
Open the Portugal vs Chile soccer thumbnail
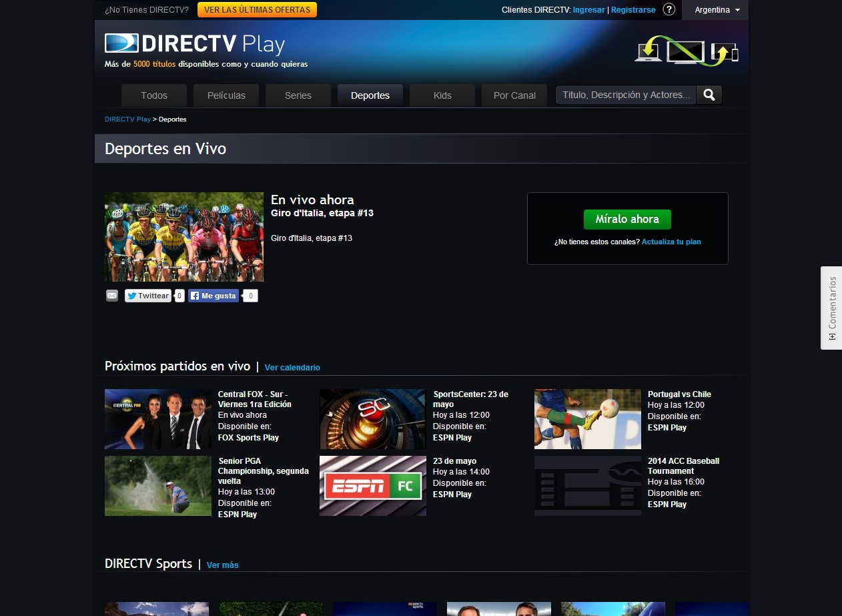(x=588, y=419)
